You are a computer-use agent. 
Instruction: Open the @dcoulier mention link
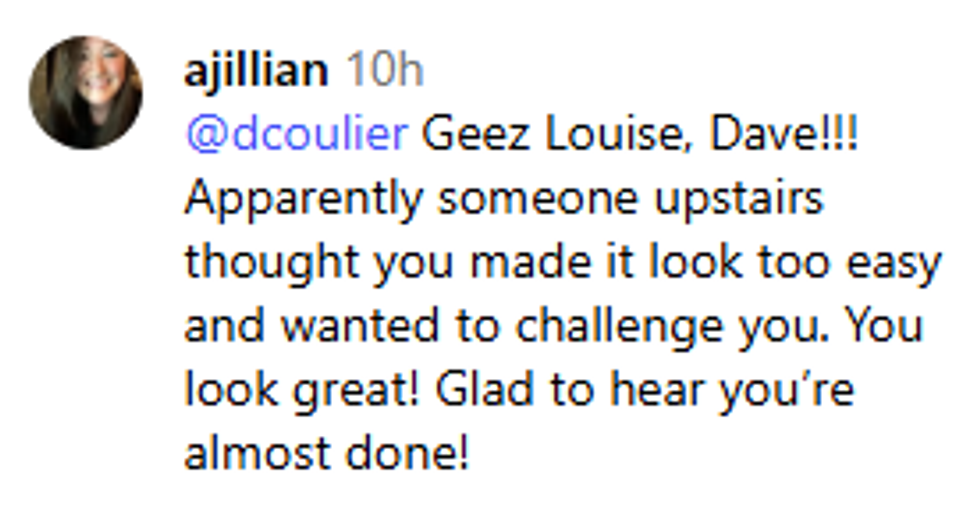tap(297, 135)
